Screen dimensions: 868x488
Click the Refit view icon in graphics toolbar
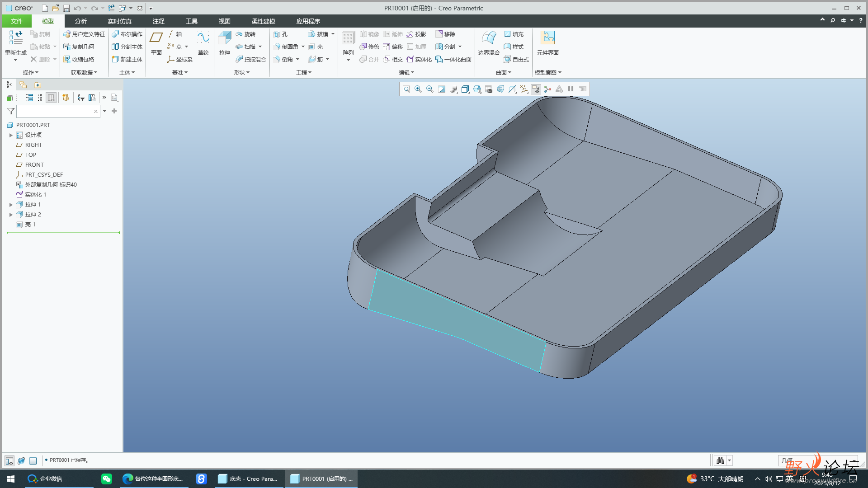coord(406,89)
